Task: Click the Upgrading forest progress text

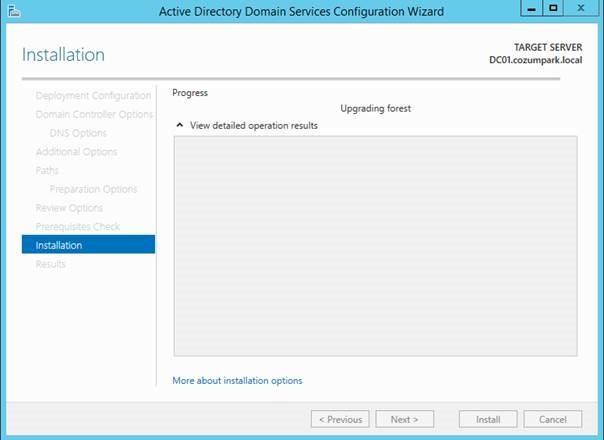Action: pos(376,108)
